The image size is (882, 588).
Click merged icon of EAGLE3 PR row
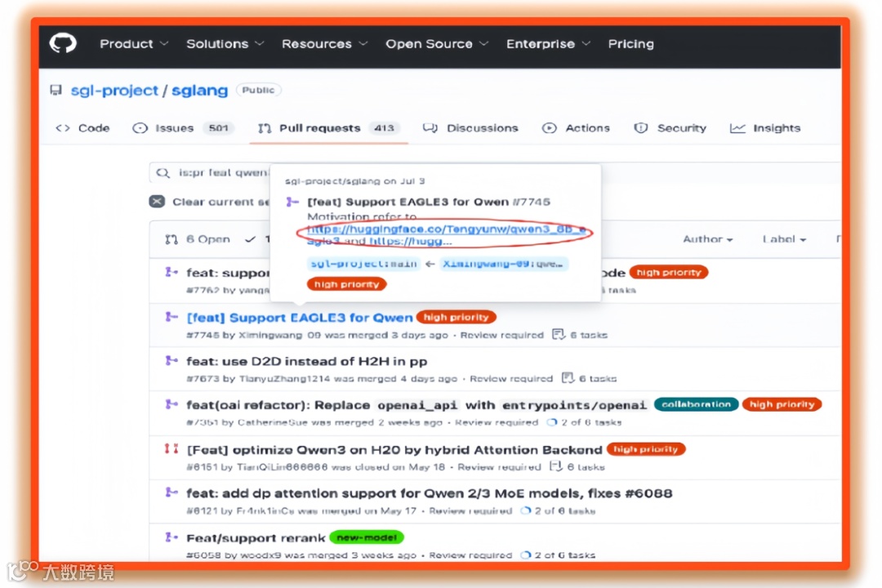[171, 318]
